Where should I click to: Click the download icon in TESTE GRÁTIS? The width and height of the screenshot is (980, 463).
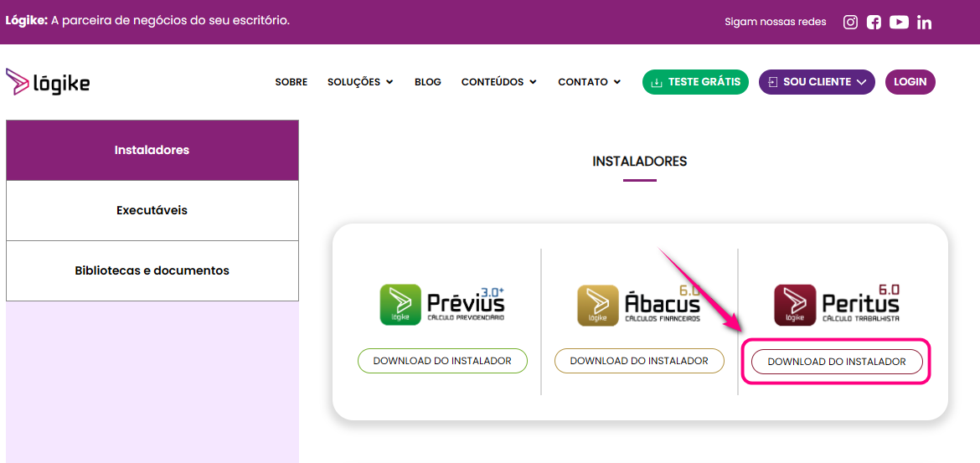pos(656,83)
